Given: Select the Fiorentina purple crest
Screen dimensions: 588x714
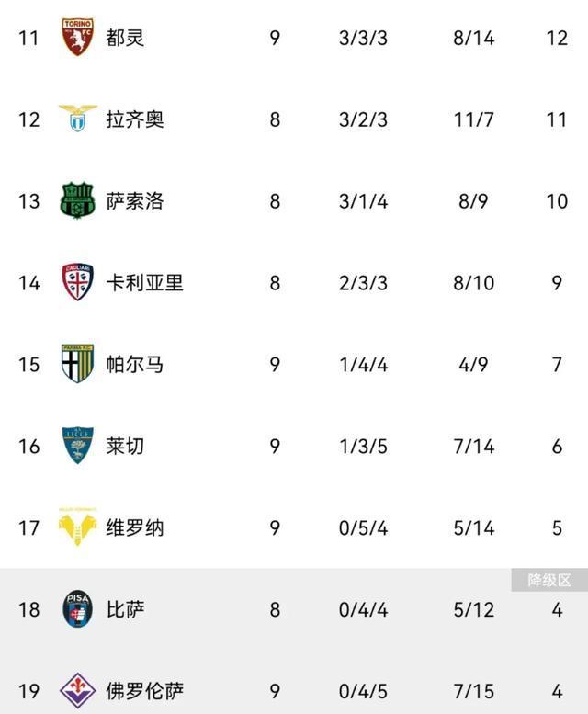Looking at the screenshot, I should [77, 689].
